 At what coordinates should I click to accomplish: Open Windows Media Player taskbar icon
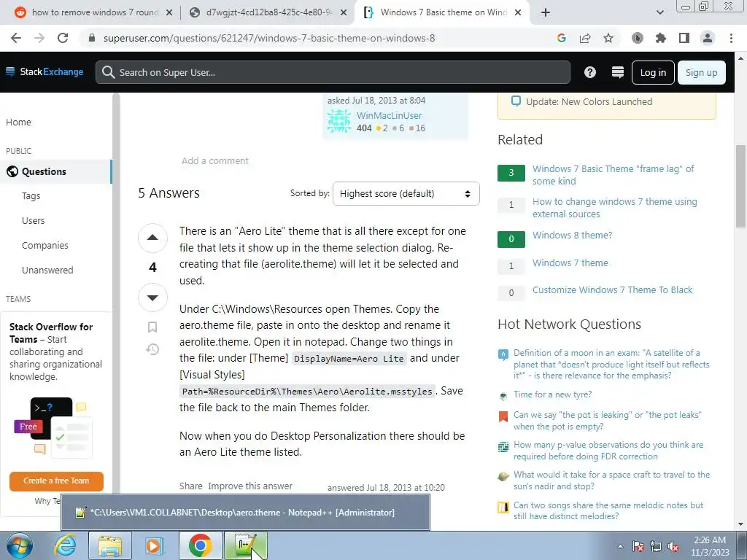pyautogui.click(x=155, y=545)
